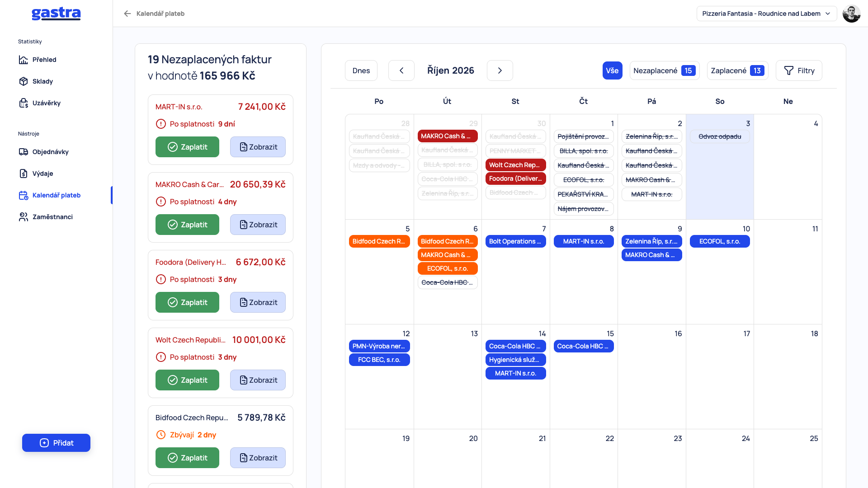The width and height of the screenshot is (868, 488).
Task: Pay MAKRO Cash & Carry invoice
Action: pyautogui.click(x=187, y=225)
